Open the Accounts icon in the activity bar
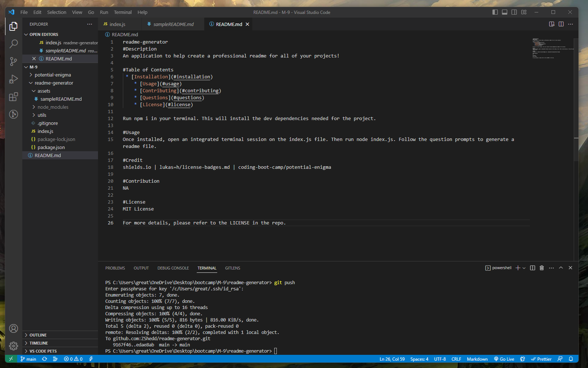 click(14, 328)
